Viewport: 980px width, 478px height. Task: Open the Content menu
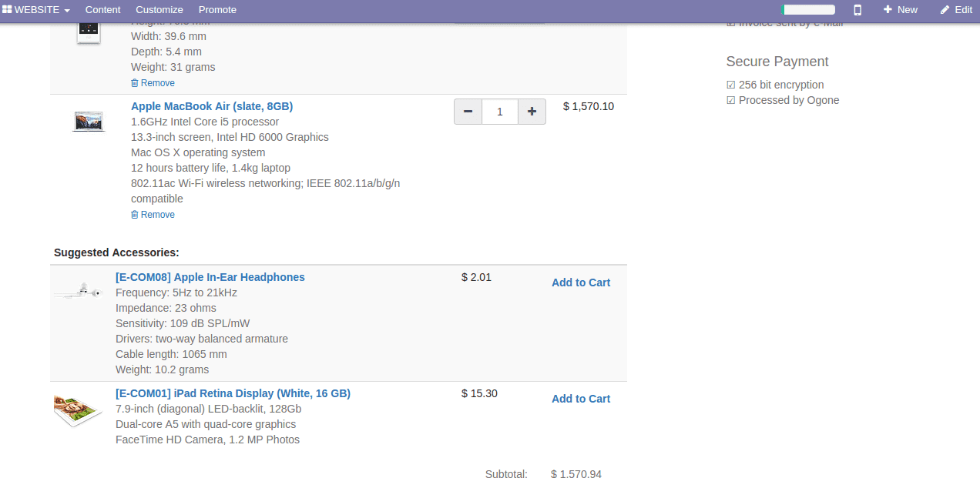point(103,10)
